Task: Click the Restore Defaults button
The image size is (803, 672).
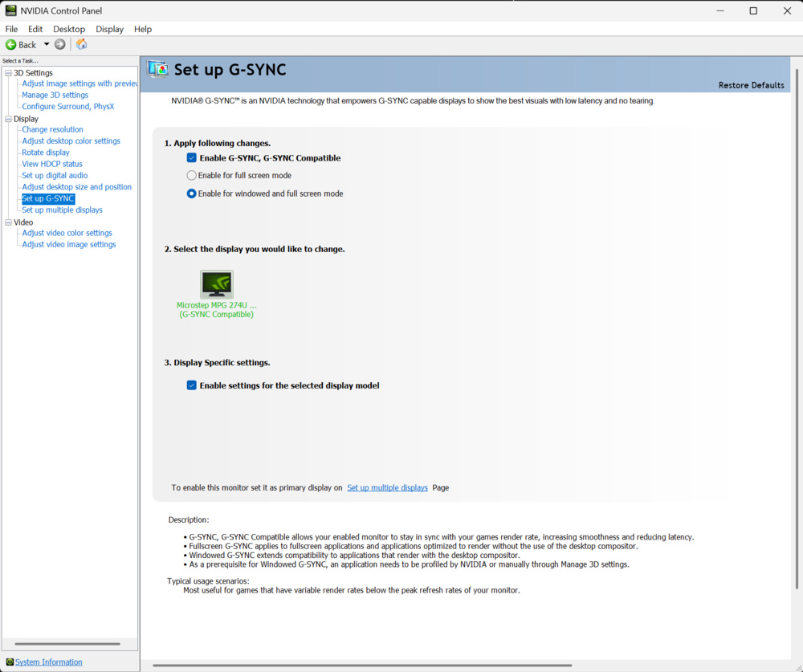Action: 751,84
